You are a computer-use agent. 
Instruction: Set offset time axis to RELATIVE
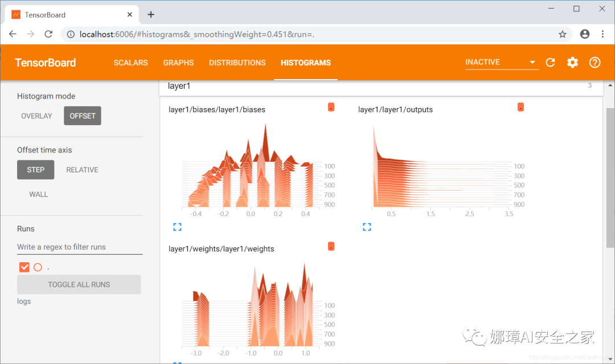(83, 169)
